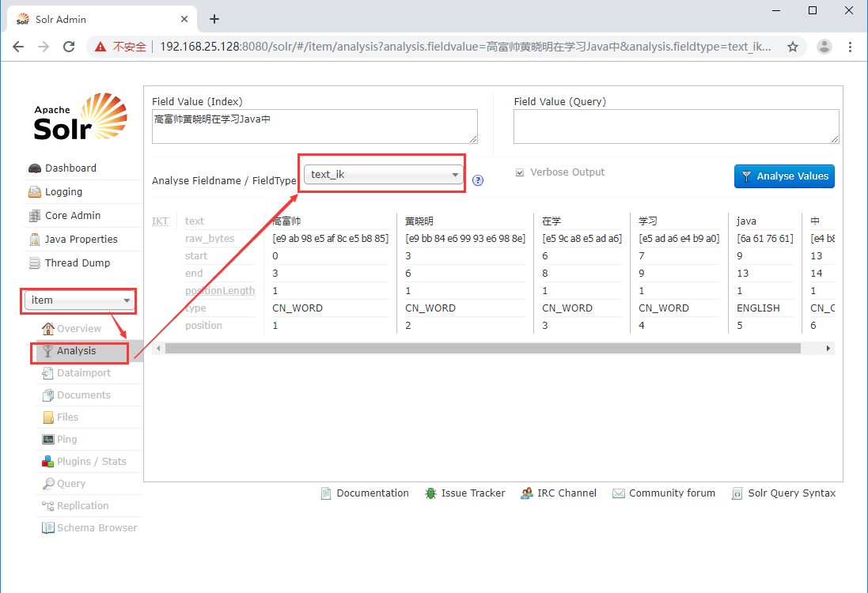Open Thread Dump

tap(78, 263)
